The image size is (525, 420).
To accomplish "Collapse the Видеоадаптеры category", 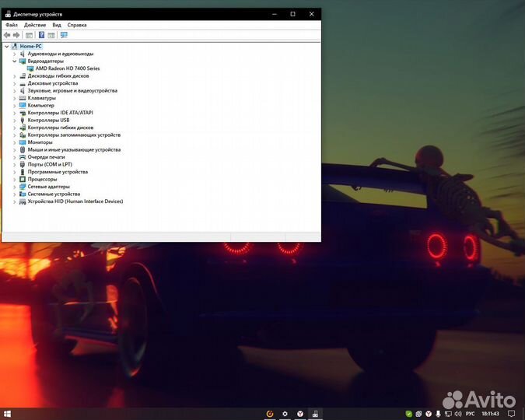I will pos(15,61).
